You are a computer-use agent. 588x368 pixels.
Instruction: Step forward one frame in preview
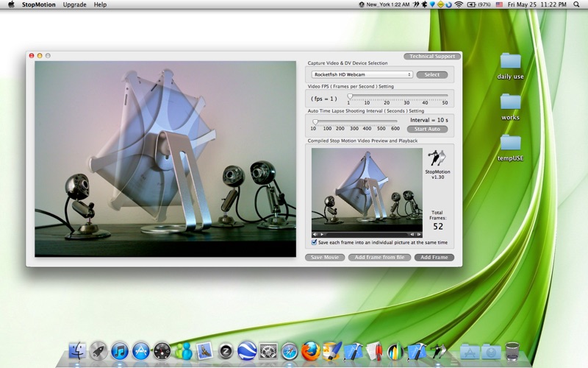(419, 235)
